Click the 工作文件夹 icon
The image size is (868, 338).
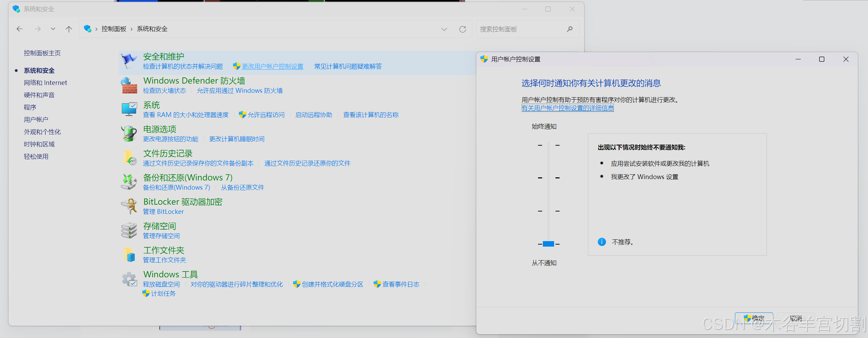click(x=129, y=254)
